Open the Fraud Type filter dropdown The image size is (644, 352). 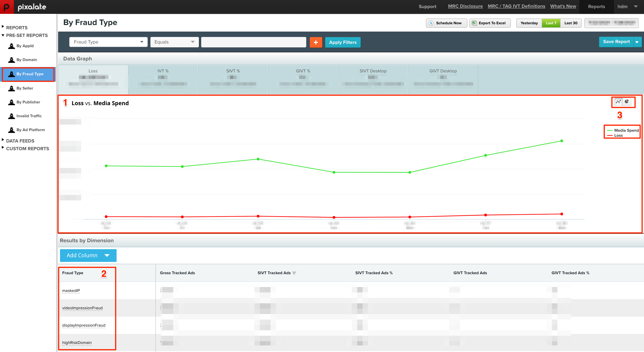click(108, 42)
